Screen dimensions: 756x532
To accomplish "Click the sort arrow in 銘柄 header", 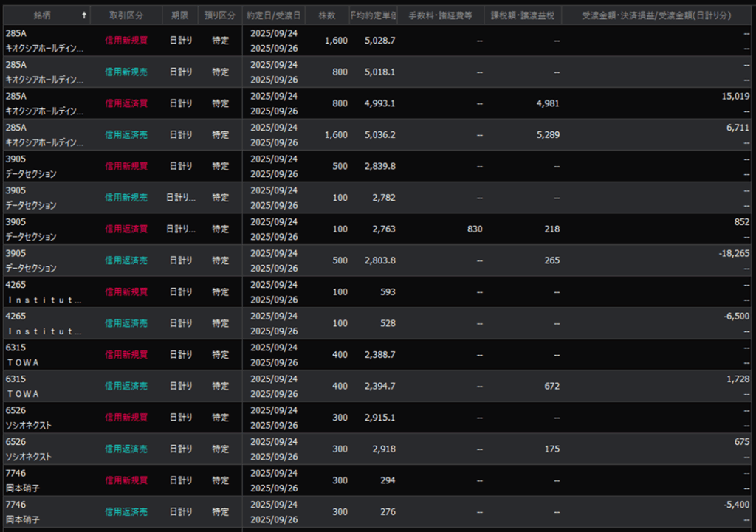I will (x=83, y=15).
